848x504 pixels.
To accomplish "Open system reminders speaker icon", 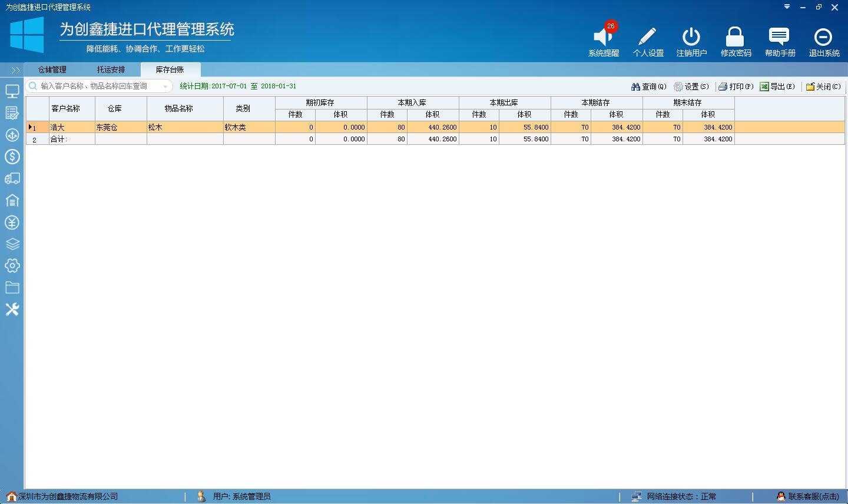I will (x=602, y=37).
